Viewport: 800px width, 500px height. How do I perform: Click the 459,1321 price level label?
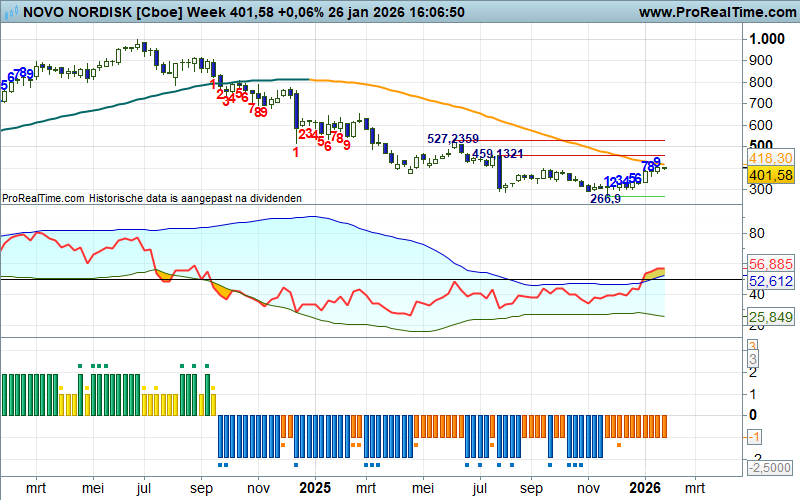tap(498, 154)
